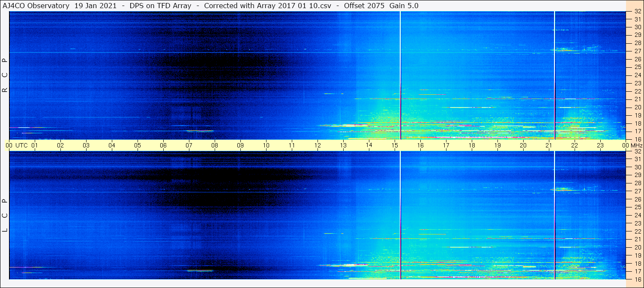Select hour "21" on the UTC axis

(x=549, y=145)
